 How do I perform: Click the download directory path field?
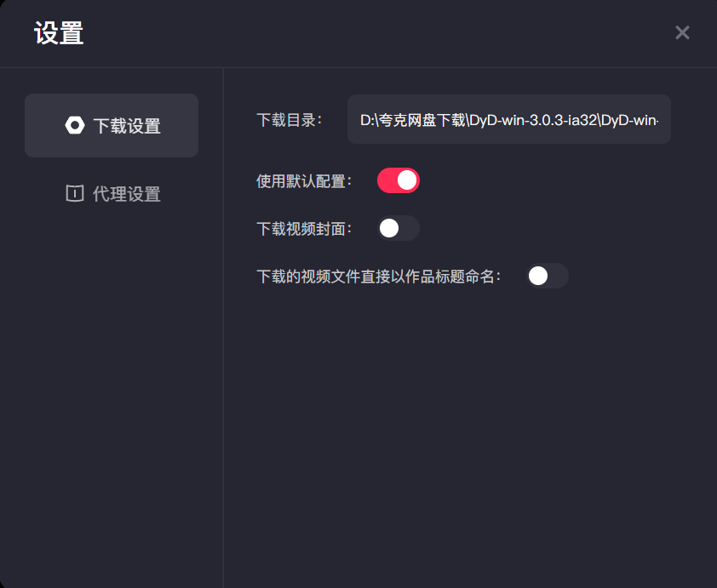[x=508, y=119]
